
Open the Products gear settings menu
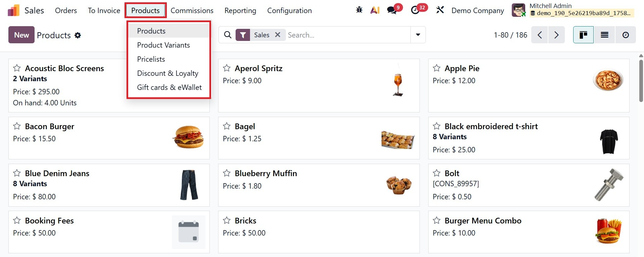[x=78, y=35]
